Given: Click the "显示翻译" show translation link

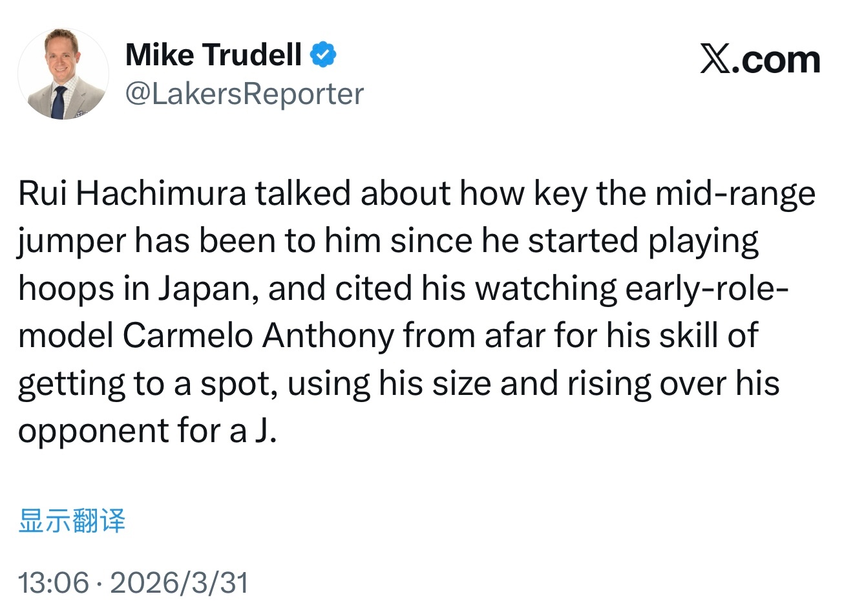Looking at the screenshot, I should tap(73, 521).
